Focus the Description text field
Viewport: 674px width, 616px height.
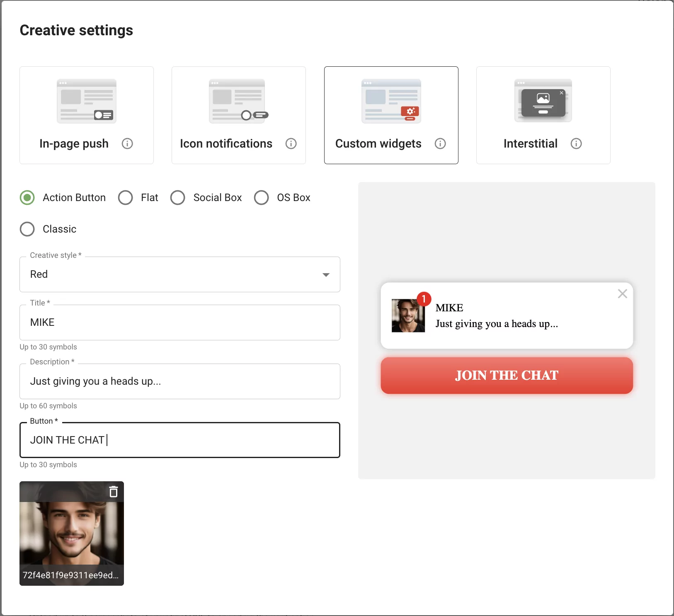[179, 381]
